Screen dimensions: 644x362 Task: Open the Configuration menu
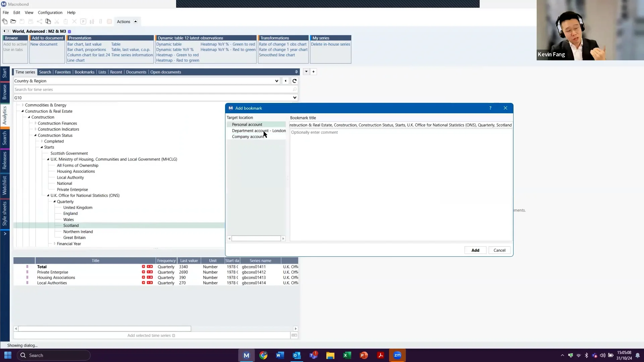pyautogui.click(x=50, y=12)
